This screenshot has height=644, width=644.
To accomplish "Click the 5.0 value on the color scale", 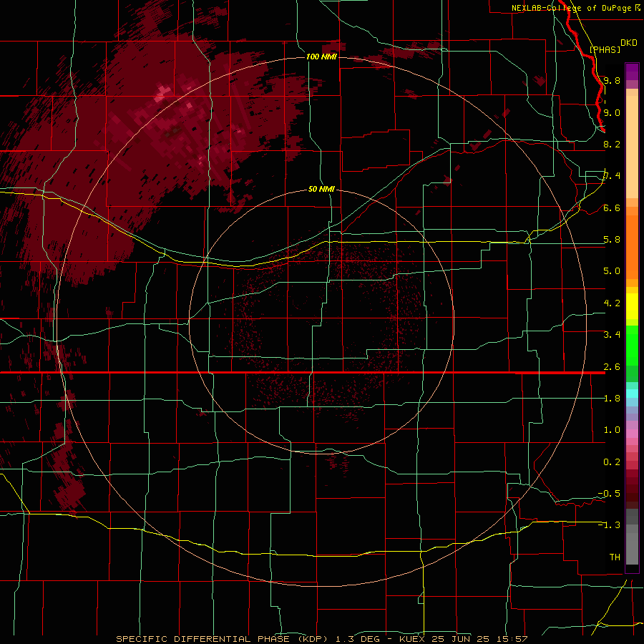I will (x=612, y=271).
